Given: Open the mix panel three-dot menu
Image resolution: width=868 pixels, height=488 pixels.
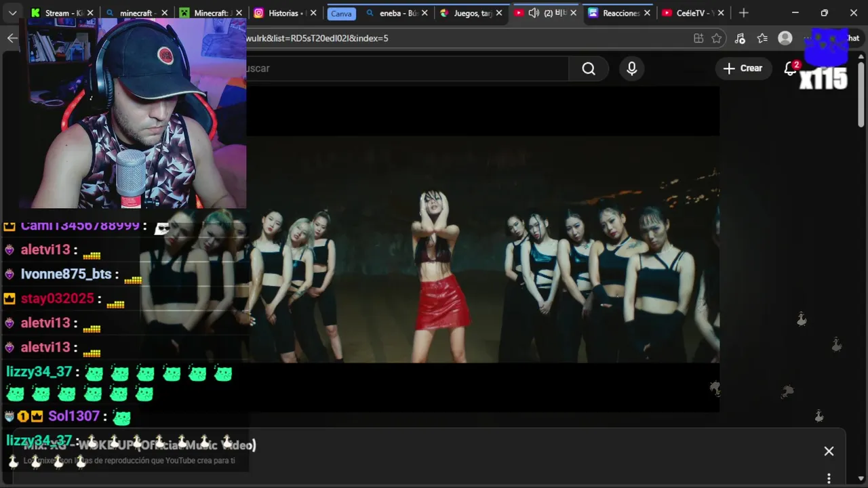Looking at the screenshot, I should [x=829, y=479].
